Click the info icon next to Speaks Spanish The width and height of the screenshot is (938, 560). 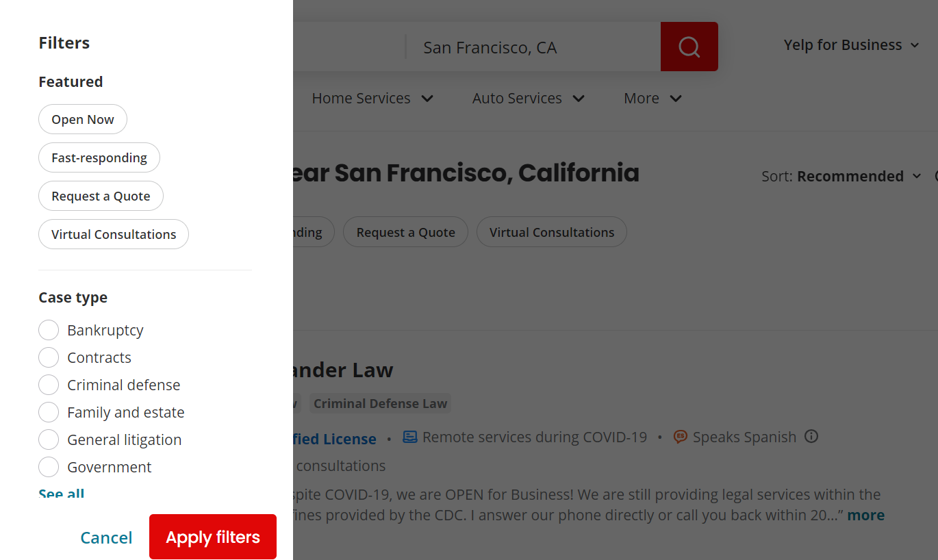pyautogui.click(x=811, y=437)
